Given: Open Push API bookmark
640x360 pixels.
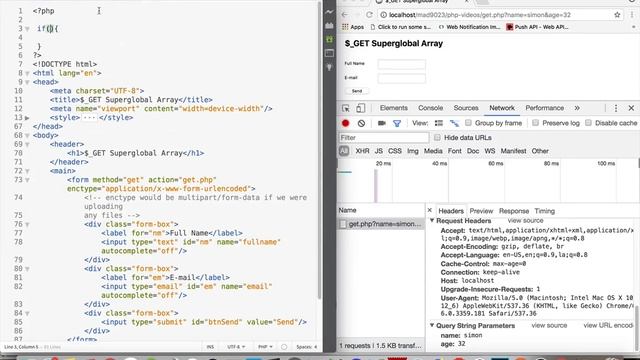Looking at the screenshot, I should pyautogui.click(x=538, y=27).
